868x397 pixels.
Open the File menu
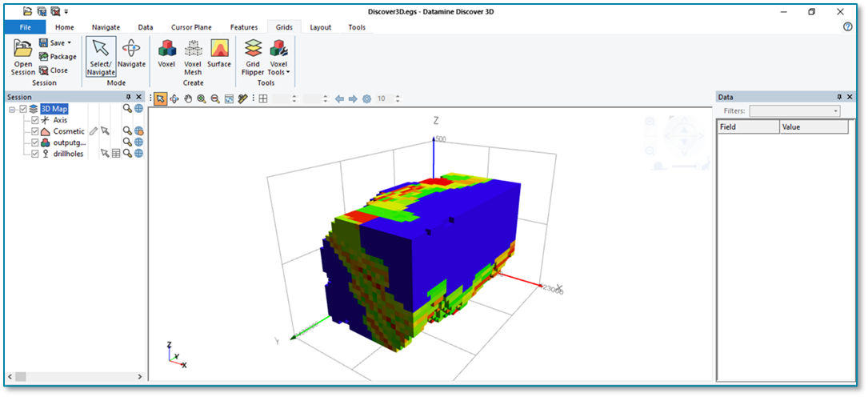point(25,27)
